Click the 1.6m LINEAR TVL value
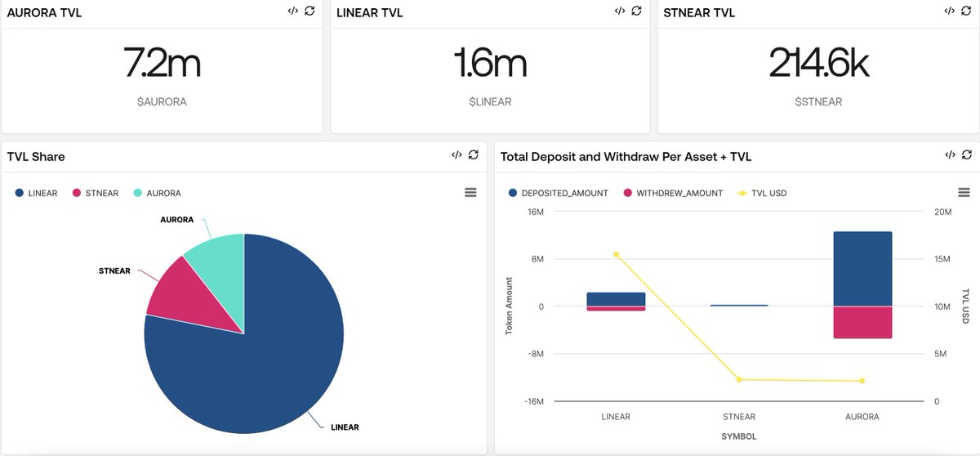 pyautogui.click(x=490, y=64)
